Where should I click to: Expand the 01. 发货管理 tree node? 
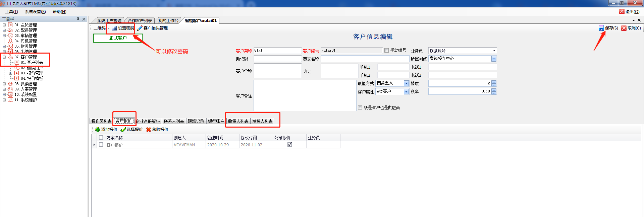point(4,25)
